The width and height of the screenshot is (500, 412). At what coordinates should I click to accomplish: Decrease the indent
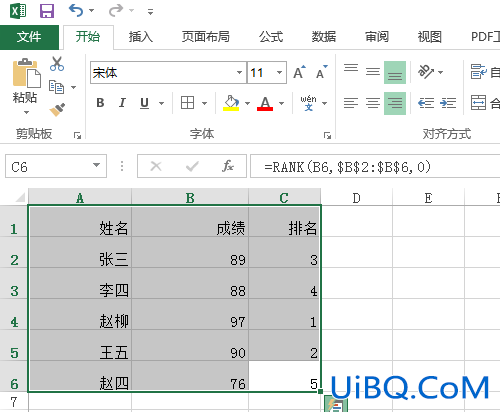[426, 103]
